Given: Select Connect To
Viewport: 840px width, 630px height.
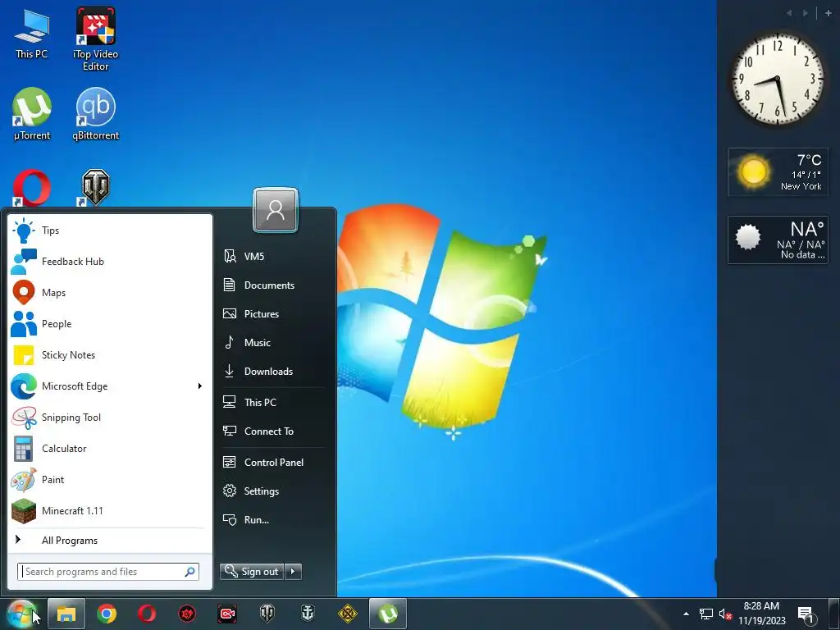Looking at the screenshot, I should [274, 431].
